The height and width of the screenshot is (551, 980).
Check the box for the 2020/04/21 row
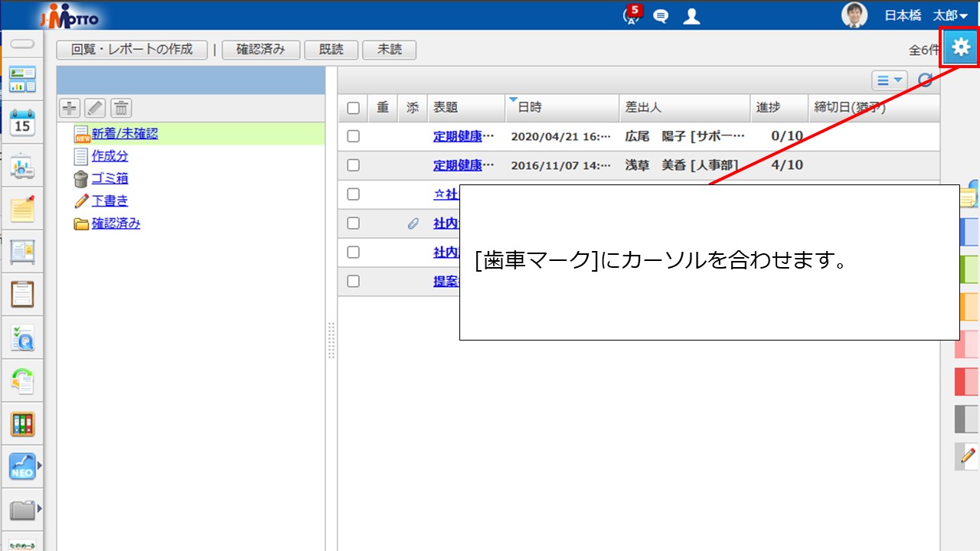coord(353,136)
